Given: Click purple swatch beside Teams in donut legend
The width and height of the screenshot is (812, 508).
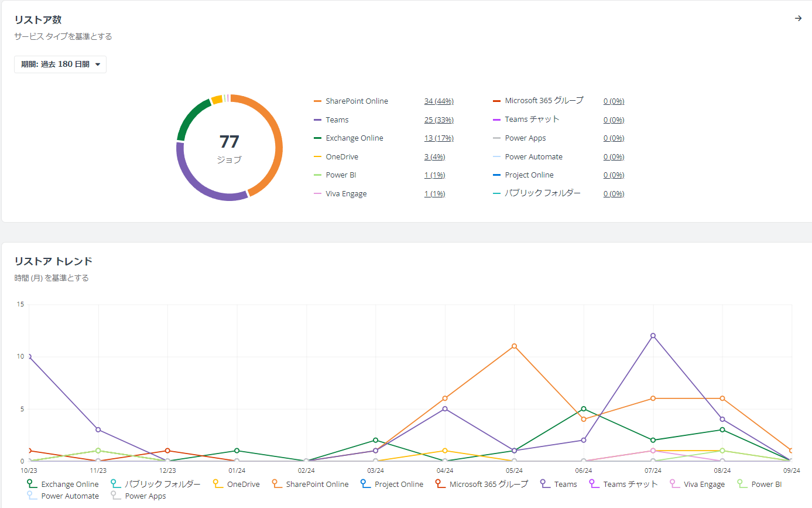Looking at the screenshot, I should point(318,120).
